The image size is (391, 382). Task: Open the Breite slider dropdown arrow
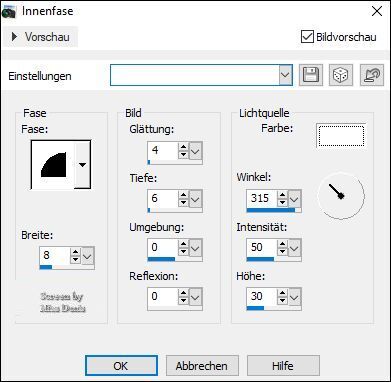pos(88,256)
